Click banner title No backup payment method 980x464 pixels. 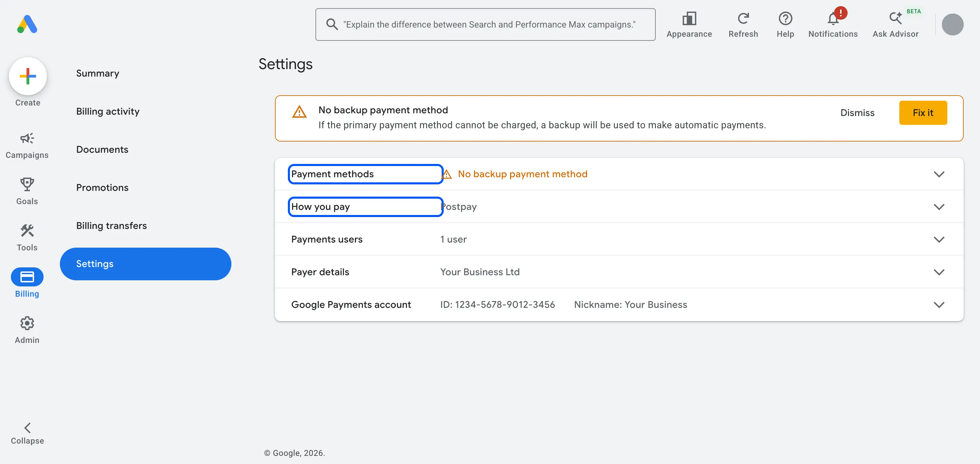(383, 110)
